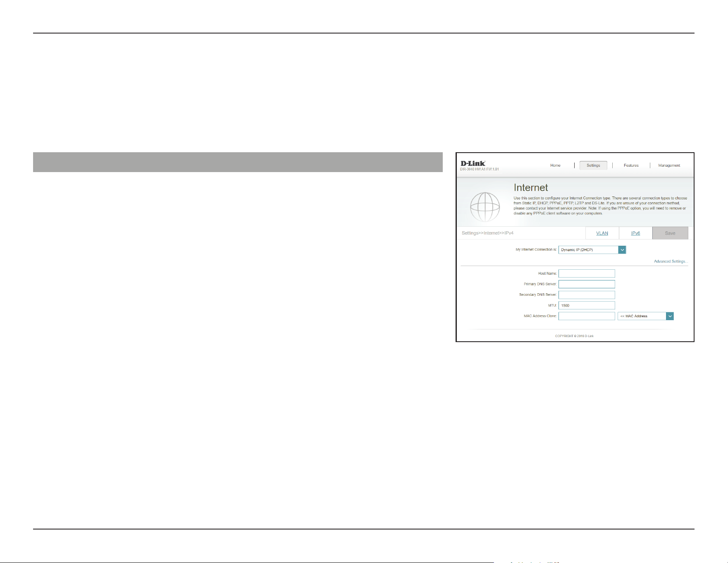The width and height of the screenshot is (728, 563).
Task: Click the Save button
Action: [670, 233]
